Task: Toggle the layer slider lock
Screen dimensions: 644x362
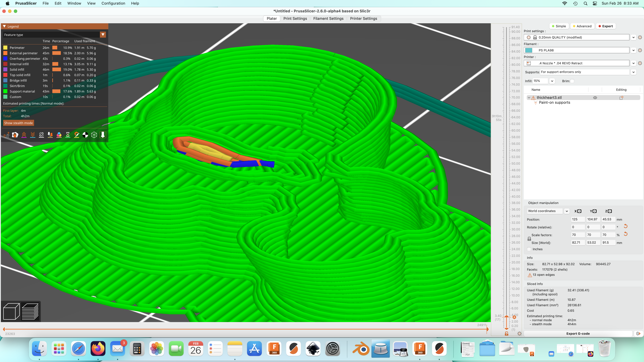Action: [x=506, y=334]
